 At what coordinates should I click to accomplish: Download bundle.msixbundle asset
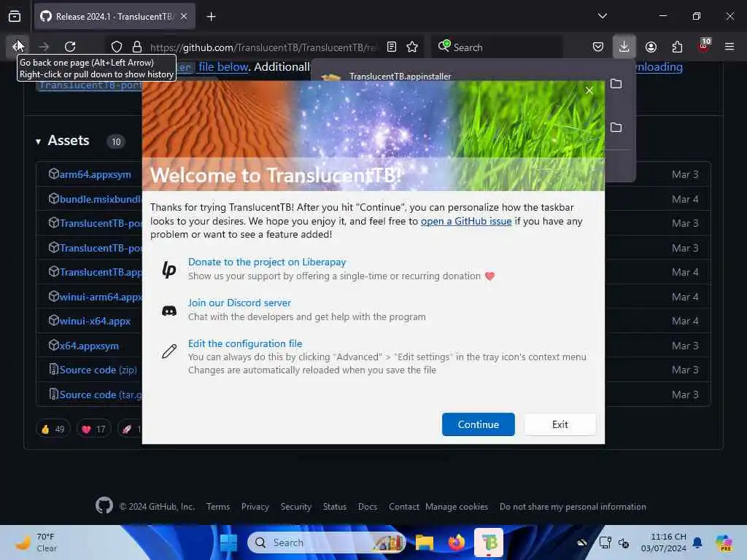point(101,199)
